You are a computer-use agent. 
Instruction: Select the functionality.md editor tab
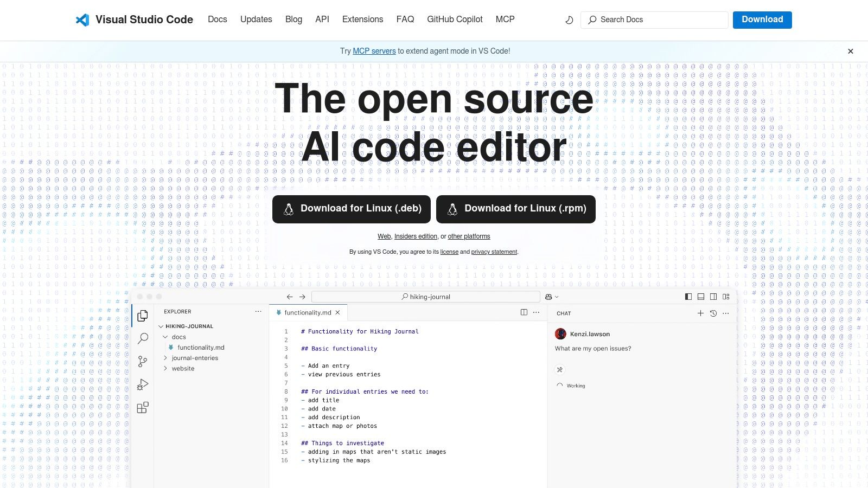pos(308,312)
